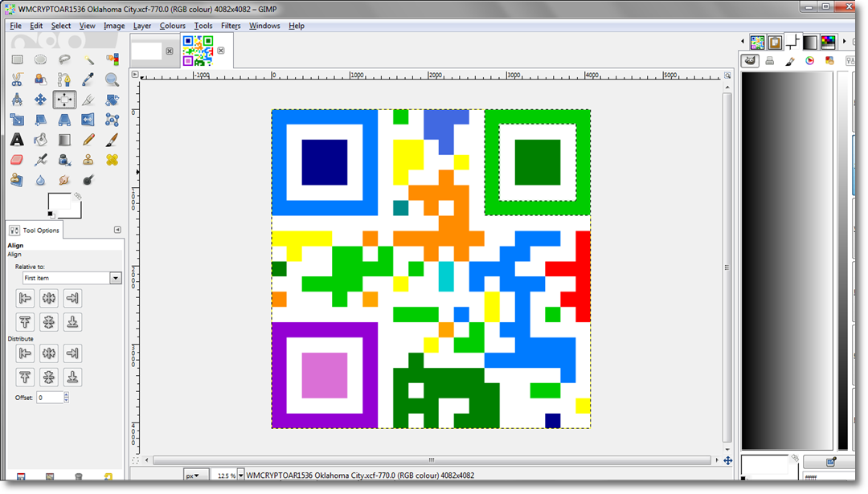Screen dimensions: 868x494
Task: Open the Filters menu
Action: point(231,26)
